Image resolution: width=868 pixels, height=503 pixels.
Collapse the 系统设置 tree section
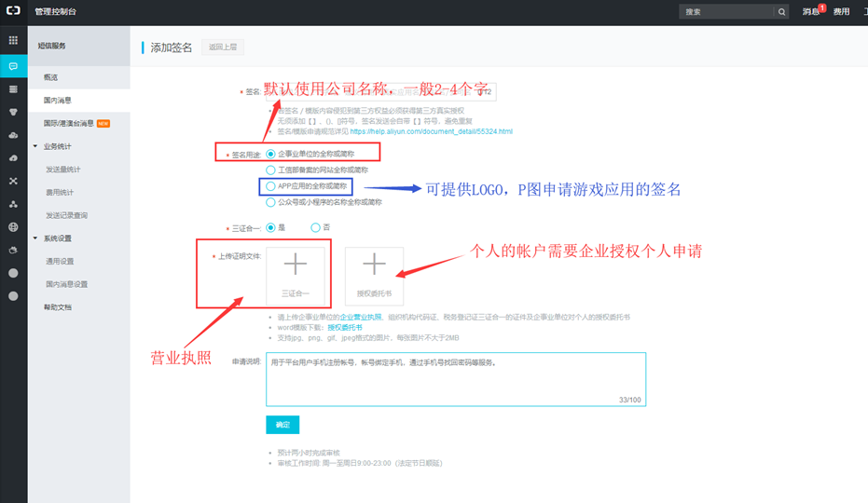(x=35, y=238)
